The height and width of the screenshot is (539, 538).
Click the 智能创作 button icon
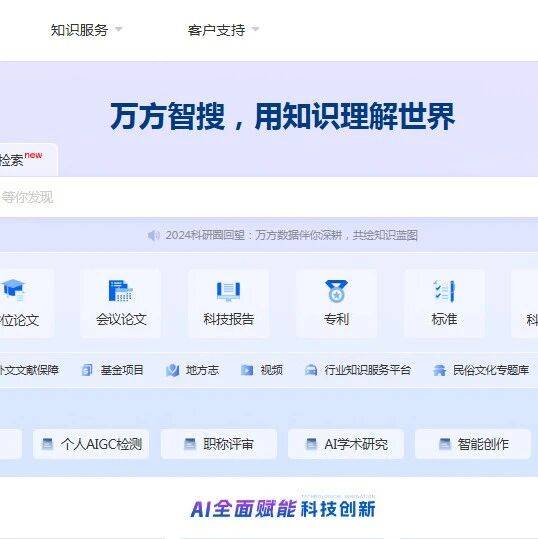tap(445, 444)
